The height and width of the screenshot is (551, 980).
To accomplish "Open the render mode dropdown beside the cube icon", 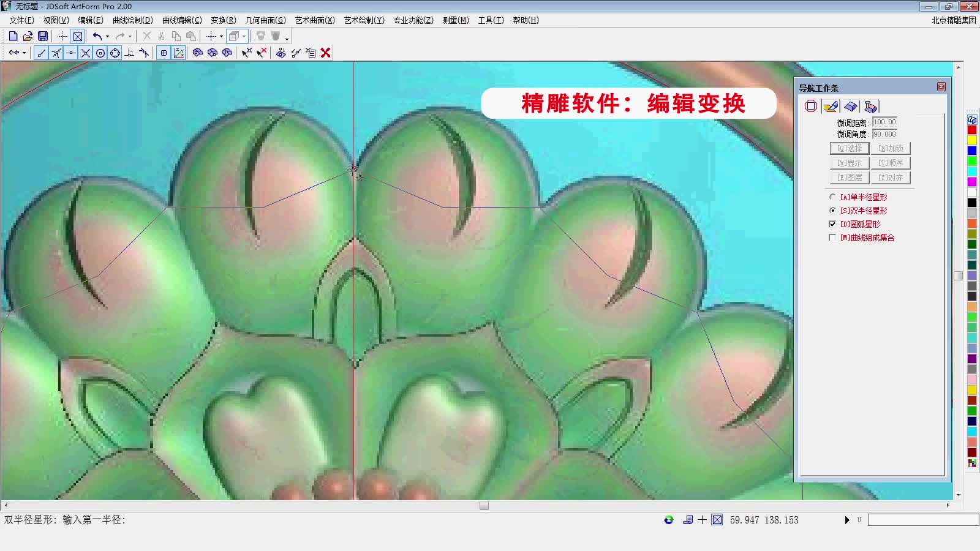I will coord(244,36).
